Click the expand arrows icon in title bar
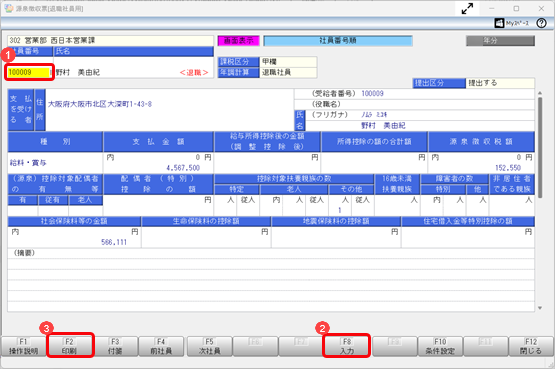555x369 pixels. [467, 8]
